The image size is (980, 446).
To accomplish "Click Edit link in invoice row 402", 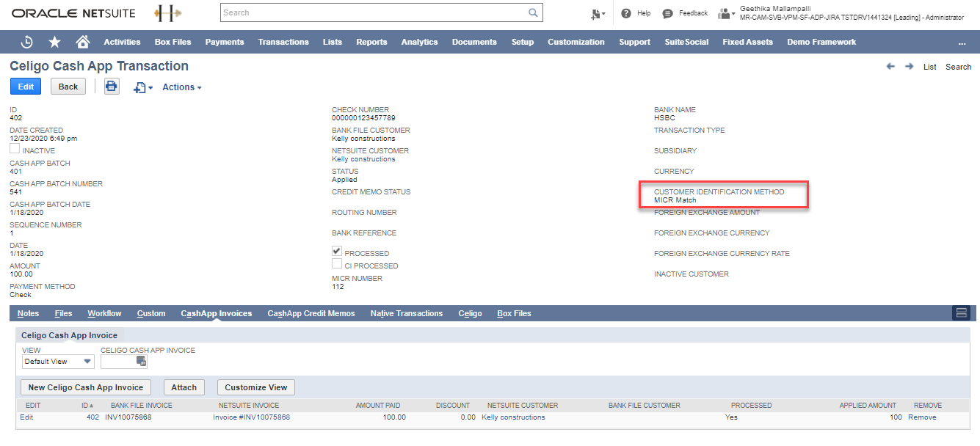I will point(26,417).
